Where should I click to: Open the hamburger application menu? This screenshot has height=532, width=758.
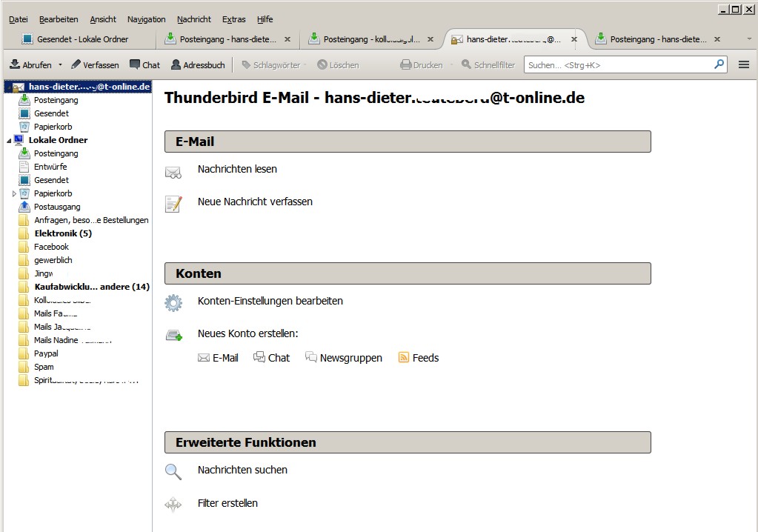coord(744,64)
